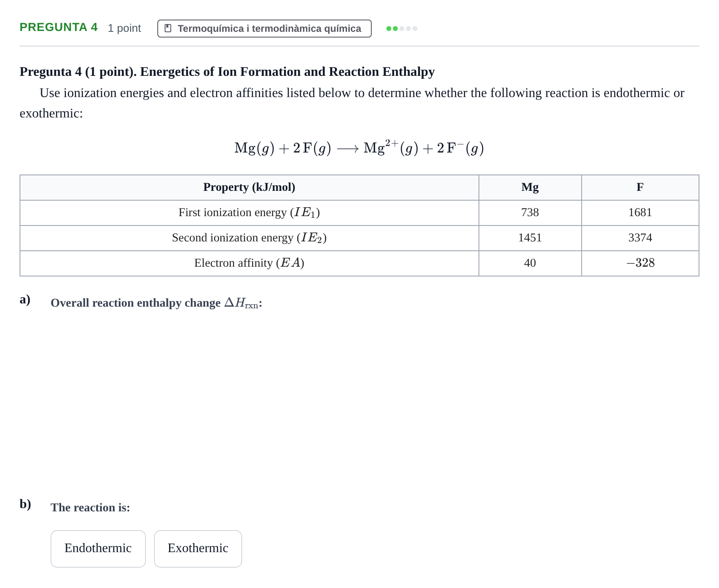Click the part a) label

pos(25,300)
